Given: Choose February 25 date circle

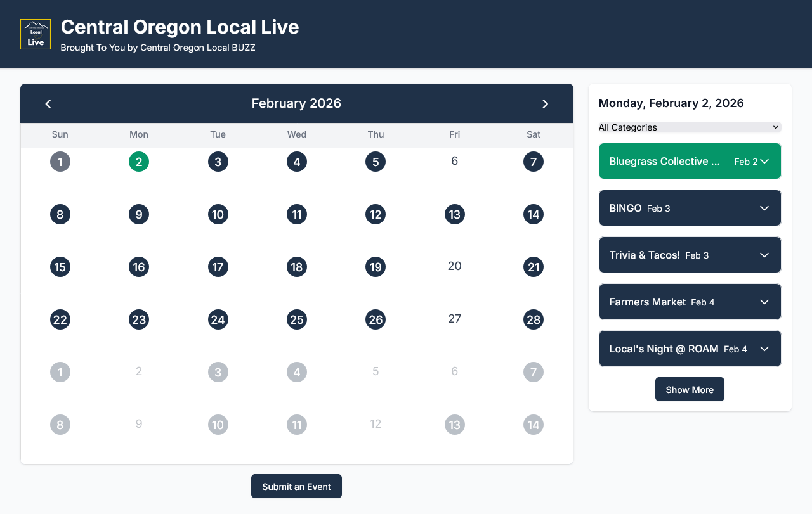Looking at the screenshot, I should pyautogui.click(x=297, y=319).
